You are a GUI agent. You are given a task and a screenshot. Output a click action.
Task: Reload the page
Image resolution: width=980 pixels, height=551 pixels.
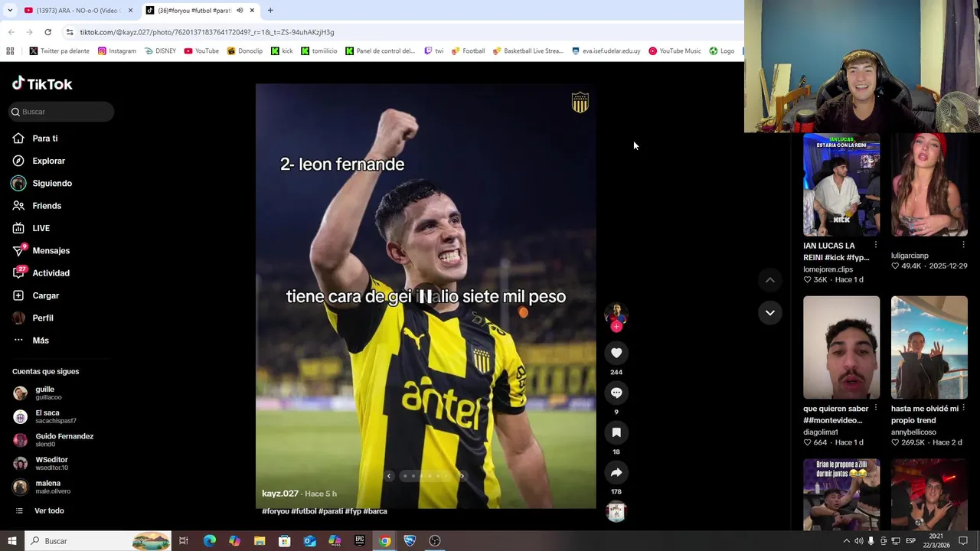47,32
